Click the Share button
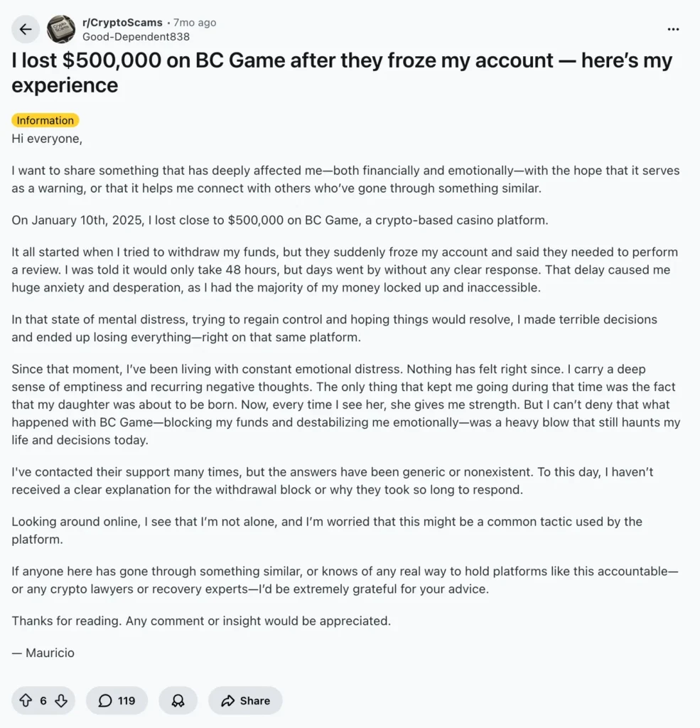This screenshot has height=728, width=700. click(x=245, y=700)
